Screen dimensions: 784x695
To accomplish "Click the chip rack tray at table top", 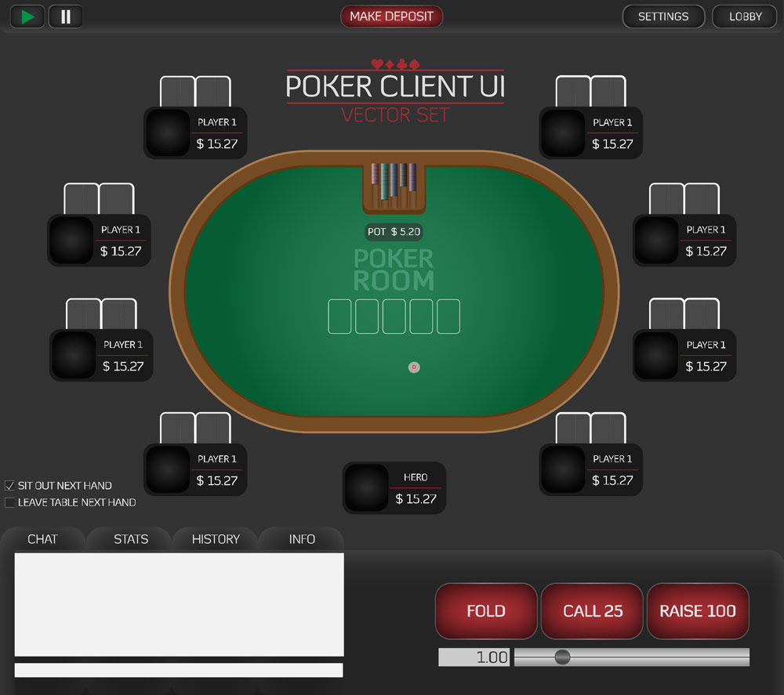I will click(x=394, y=186).
